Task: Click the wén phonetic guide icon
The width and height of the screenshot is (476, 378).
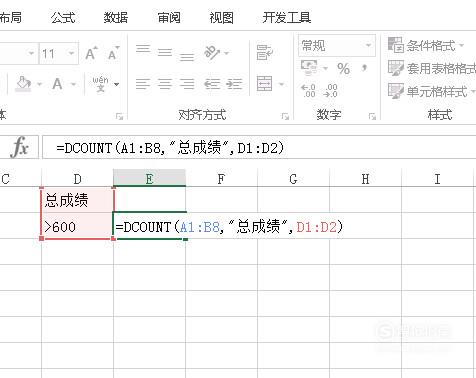Action: point(100,84)
